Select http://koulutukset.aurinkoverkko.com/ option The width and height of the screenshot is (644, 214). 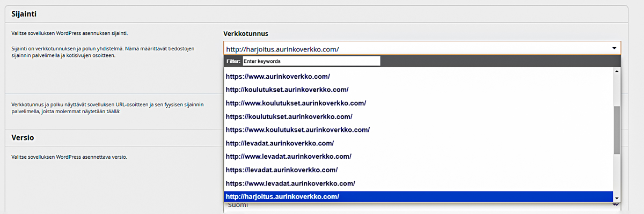click(419, 90)
